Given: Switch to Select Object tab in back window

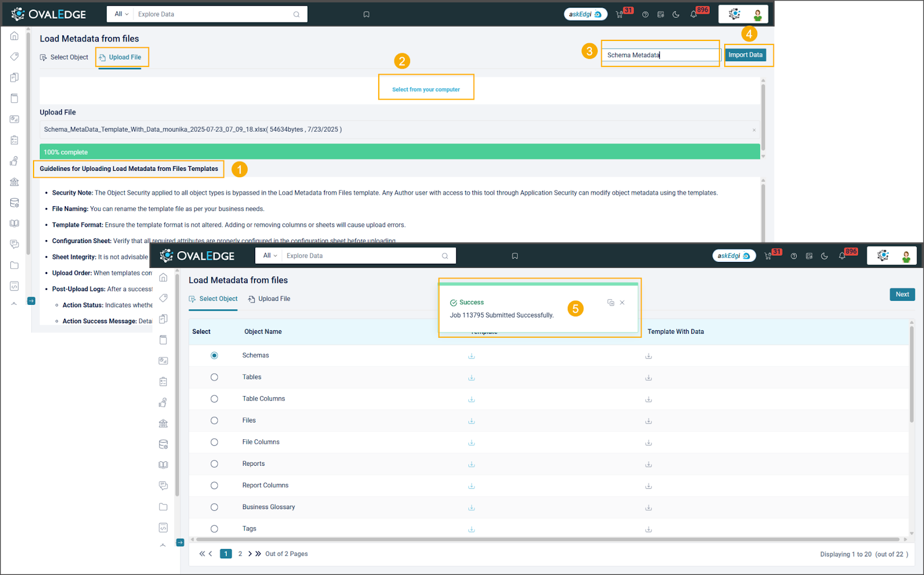Looking at the screenshot, I should click(x=64, y=57).
